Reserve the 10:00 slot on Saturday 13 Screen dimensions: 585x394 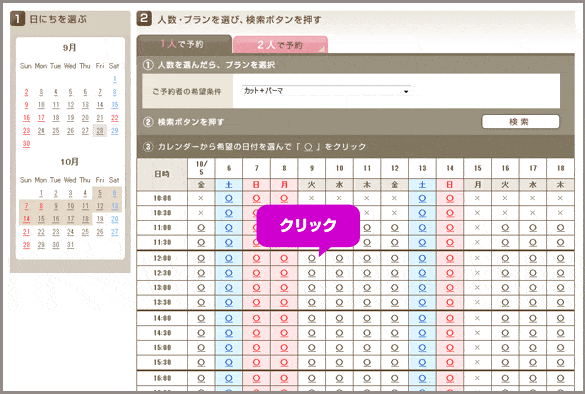422,198
